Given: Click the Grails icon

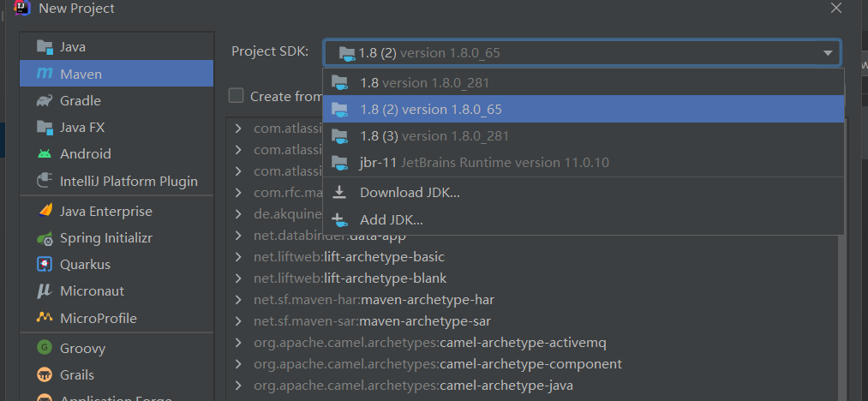Looking at the screenshot, I should point(45,375).
